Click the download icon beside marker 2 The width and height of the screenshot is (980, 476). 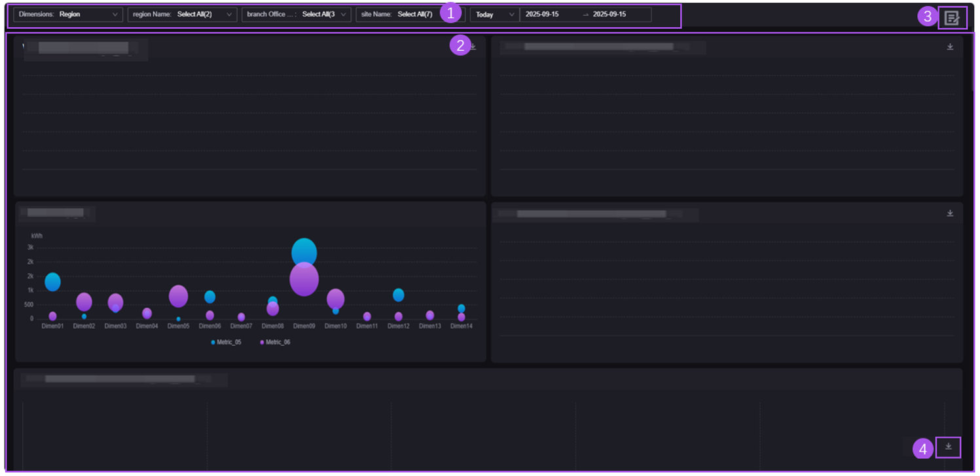coord(473,47)
